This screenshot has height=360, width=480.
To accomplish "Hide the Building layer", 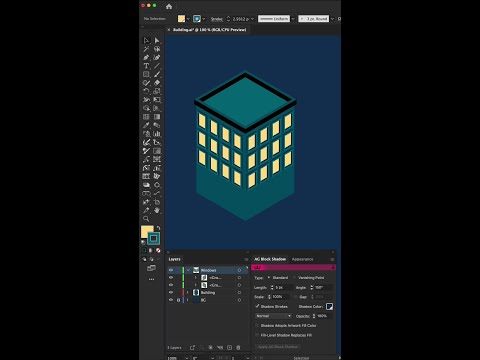I will [171, 292].
